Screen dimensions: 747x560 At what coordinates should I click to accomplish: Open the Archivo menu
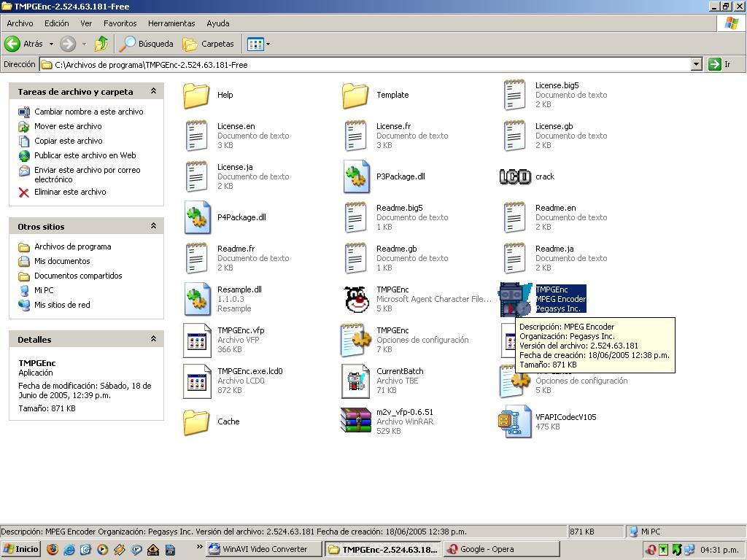click(x=20, y=23)
